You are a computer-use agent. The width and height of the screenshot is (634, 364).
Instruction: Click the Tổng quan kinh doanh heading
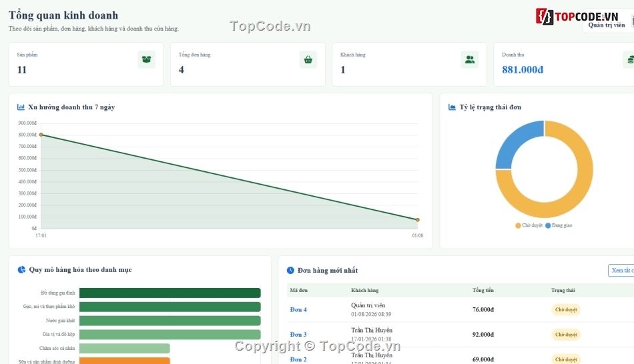[x=63, y=15]
